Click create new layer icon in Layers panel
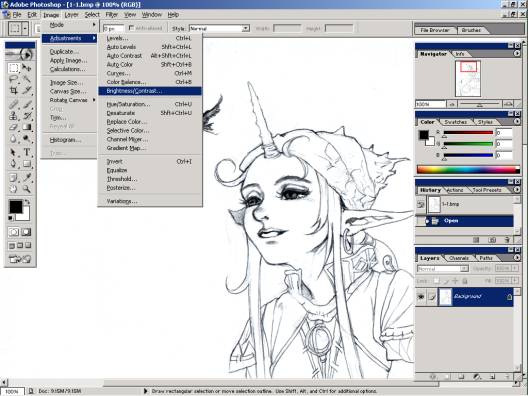The image size is (528, 396). point(492,377)
